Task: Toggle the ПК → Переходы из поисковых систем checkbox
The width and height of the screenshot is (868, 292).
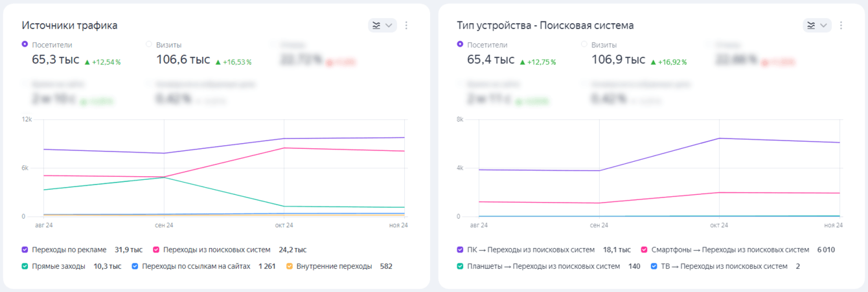Action: (x=460, y=249)
